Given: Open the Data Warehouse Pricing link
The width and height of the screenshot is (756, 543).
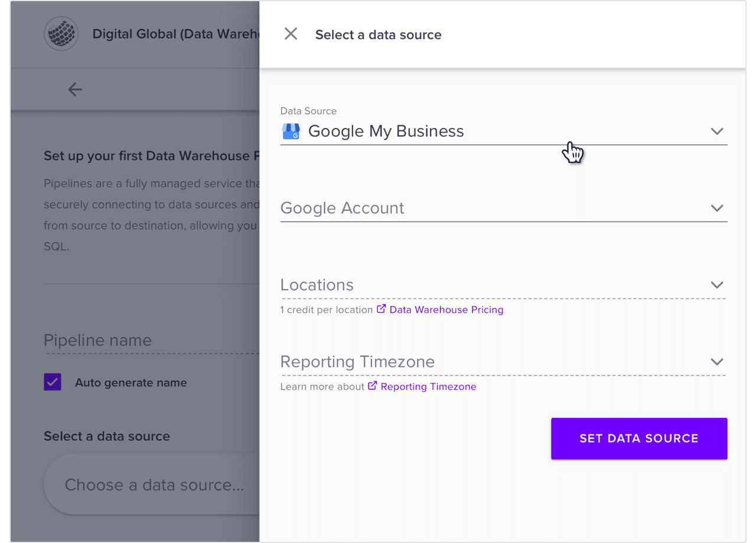Looking at the screenshot, I should click(x=447, y=310).
